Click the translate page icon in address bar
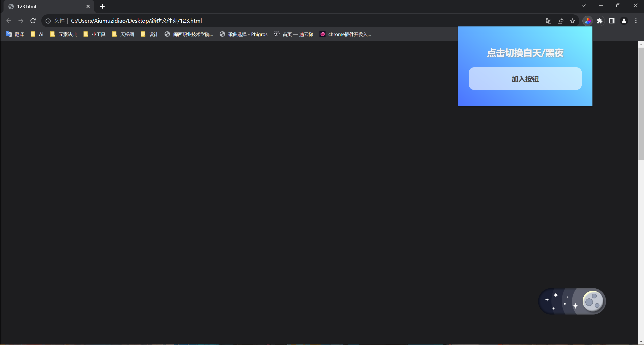This screenshot has width=644, height=345. click(x=548, y=21)
